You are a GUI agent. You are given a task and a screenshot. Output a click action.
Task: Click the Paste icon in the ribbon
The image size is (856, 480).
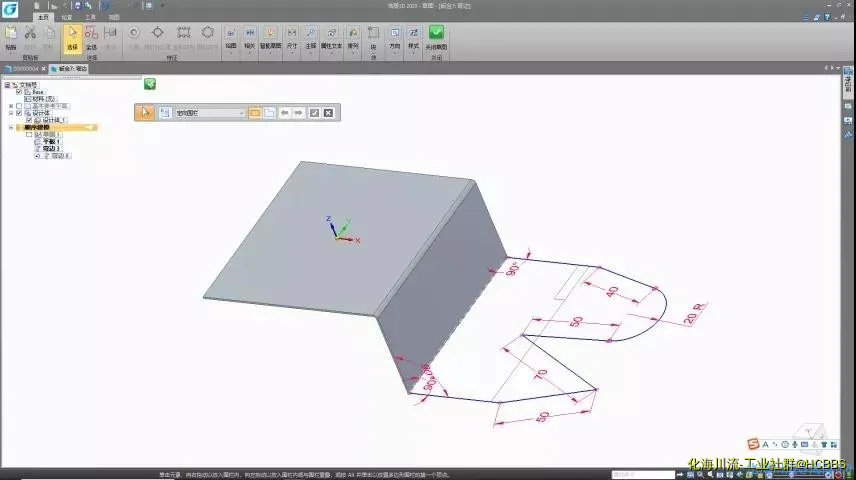tap(11, 36)
